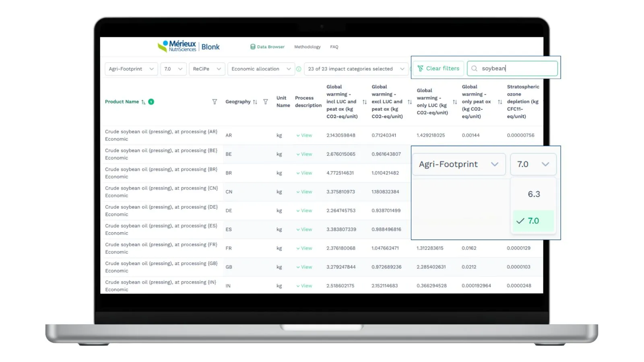Open the Methodology page
This screenshot has width=644, height=362.
[x=307, y=47]
